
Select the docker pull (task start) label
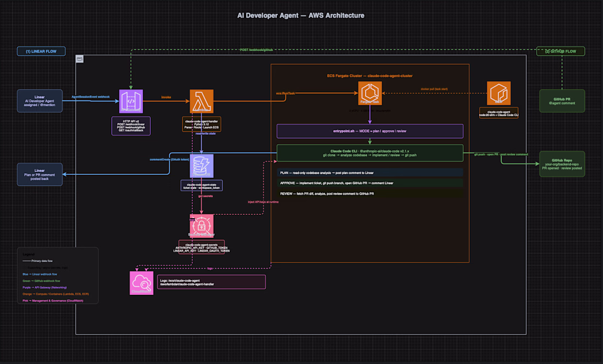(434, 89)
